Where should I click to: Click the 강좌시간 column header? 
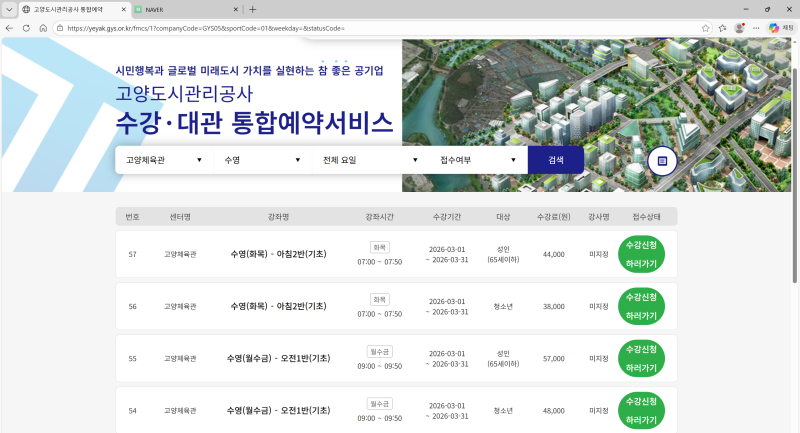380,217
